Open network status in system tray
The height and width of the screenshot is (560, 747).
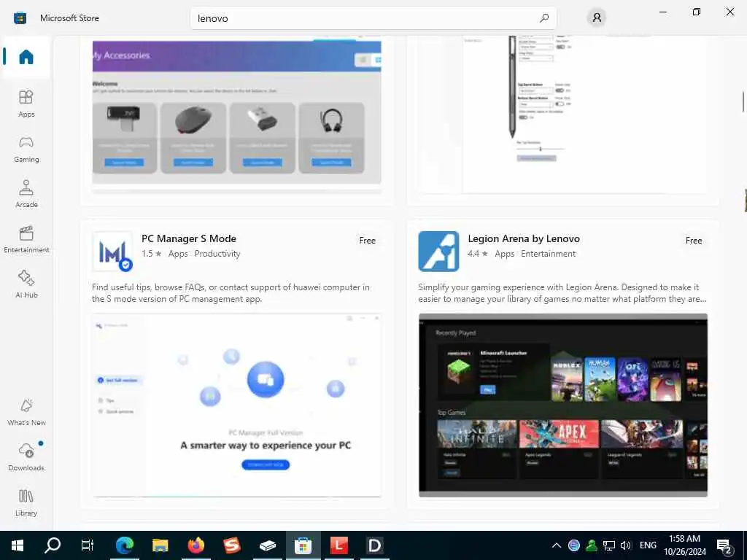[x=609, y=545]
